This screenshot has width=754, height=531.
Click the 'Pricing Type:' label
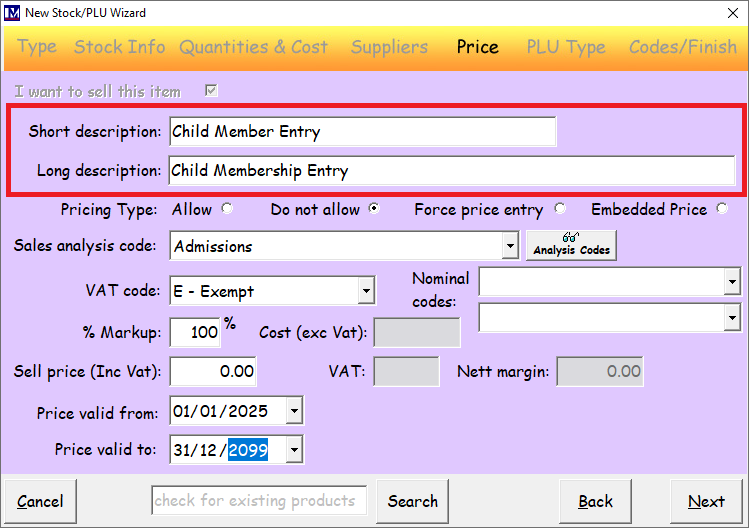click(109, 210)
